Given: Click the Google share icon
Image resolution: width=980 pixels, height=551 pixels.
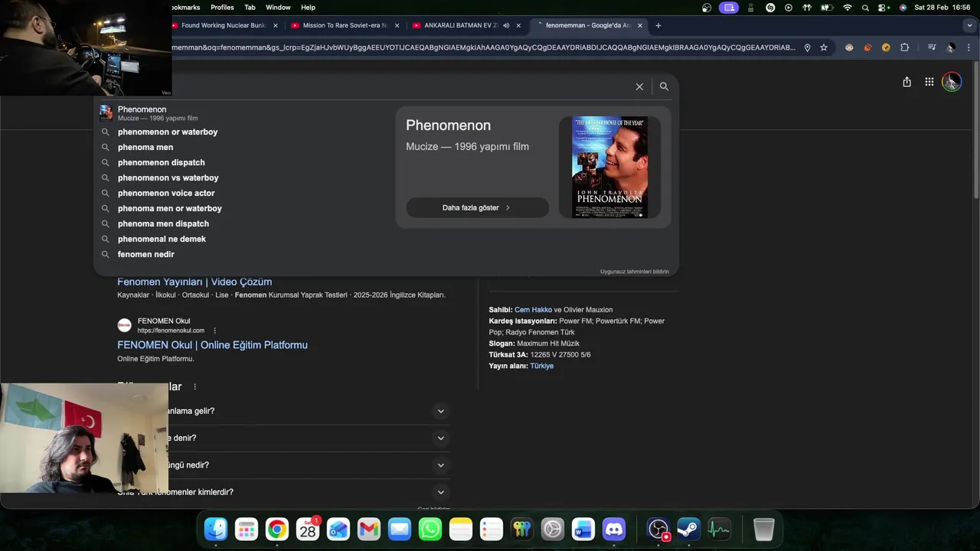Looking at the screenshot, I should pyautogui.click(x=906, y=82).
